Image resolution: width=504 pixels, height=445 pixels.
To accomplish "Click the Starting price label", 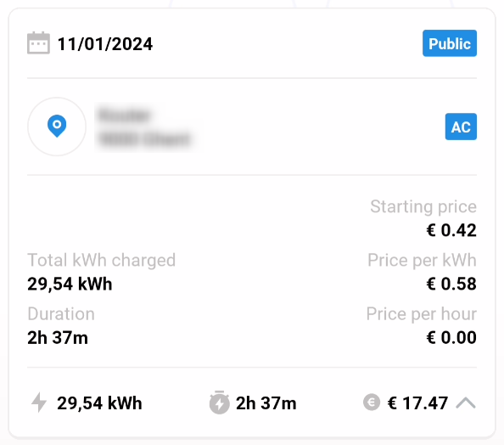I will (x=423, y=206).
